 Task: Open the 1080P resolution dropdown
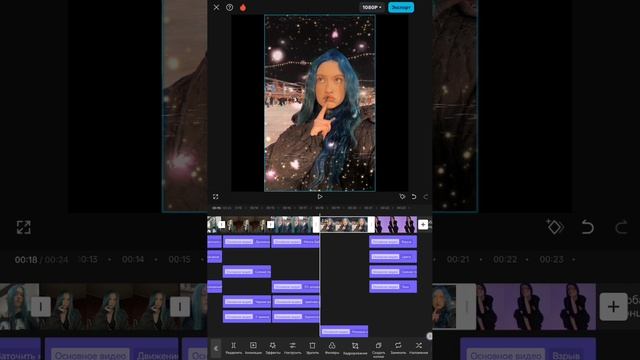pyautogui.click(x=372, y=7)
